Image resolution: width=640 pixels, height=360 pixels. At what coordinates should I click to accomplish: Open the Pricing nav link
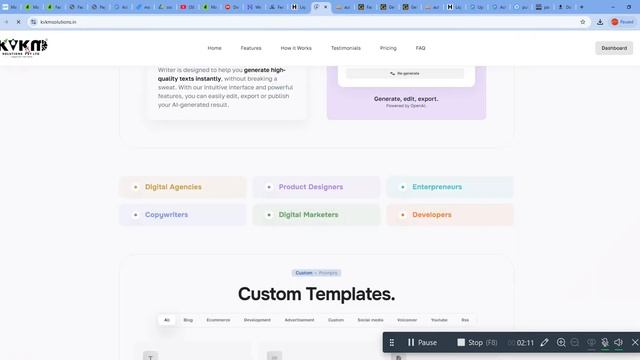click(x=388, y=48)
